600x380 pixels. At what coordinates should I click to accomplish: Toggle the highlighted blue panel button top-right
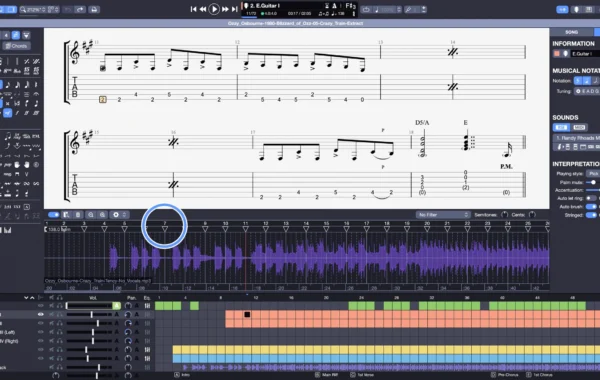pos(562,10)
